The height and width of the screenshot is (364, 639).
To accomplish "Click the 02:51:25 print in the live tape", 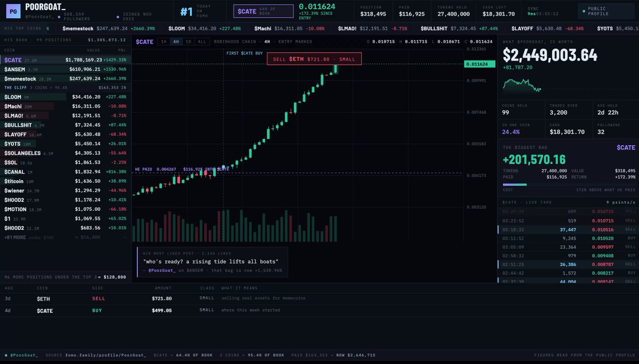I will point(568,264).
